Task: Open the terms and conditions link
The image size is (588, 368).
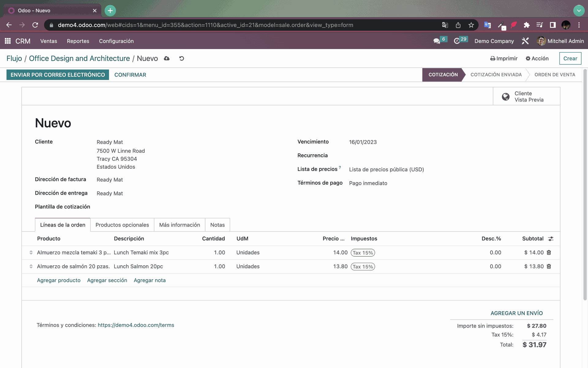Action: click(136, 325)
